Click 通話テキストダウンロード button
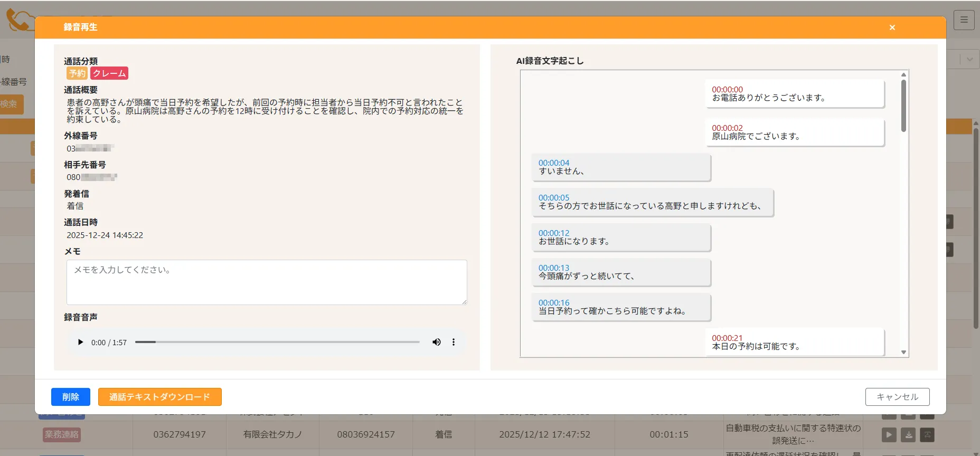This screenshot has width=980, height=456. (159, 397)
